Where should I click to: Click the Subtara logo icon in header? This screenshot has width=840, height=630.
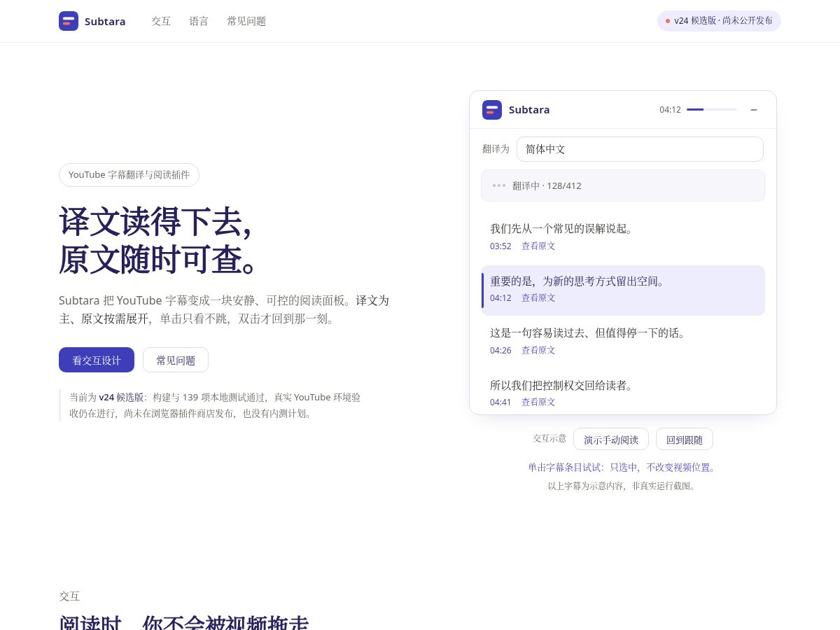(x=69, y=21)
